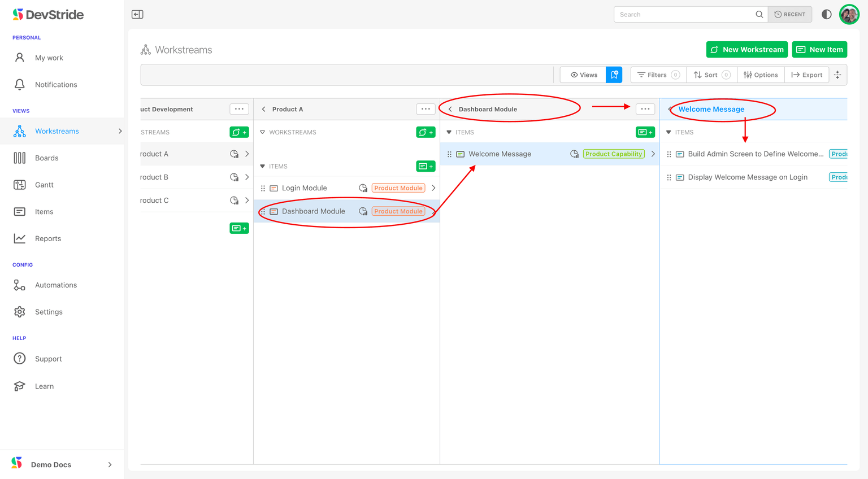The width and height of the screenshot is (868, 479).
Task: Open the user profile avatar
Action: click(849, 14)
